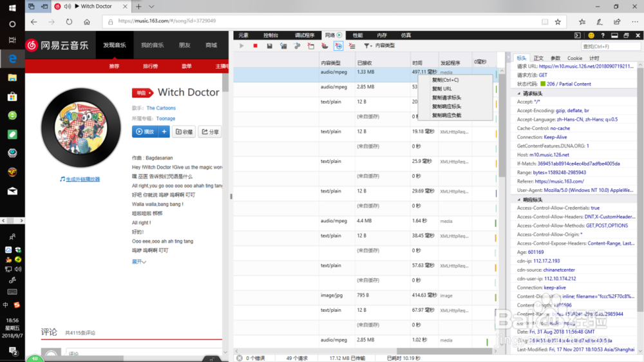Click always refresh from server icon
Viewport: 644px width, 362px height.
point(283,46)
